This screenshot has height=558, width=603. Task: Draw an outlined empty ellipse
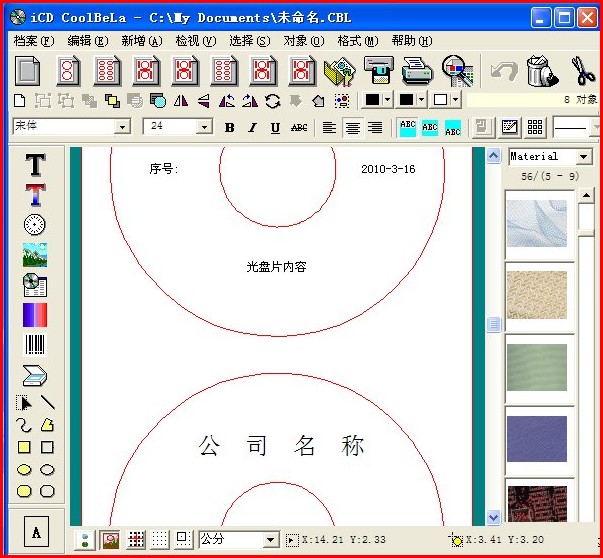coord(47,470)
